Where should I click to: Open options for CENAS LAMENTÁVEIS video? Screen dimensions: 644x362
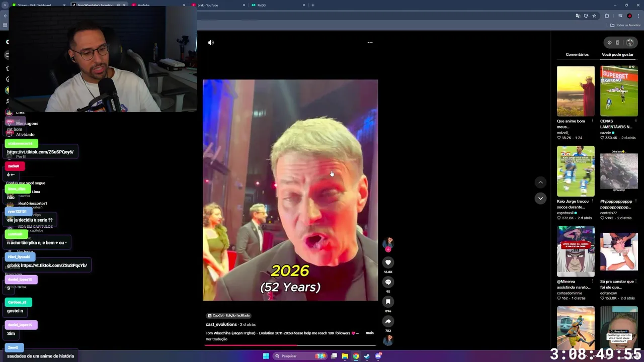point(636,121)
